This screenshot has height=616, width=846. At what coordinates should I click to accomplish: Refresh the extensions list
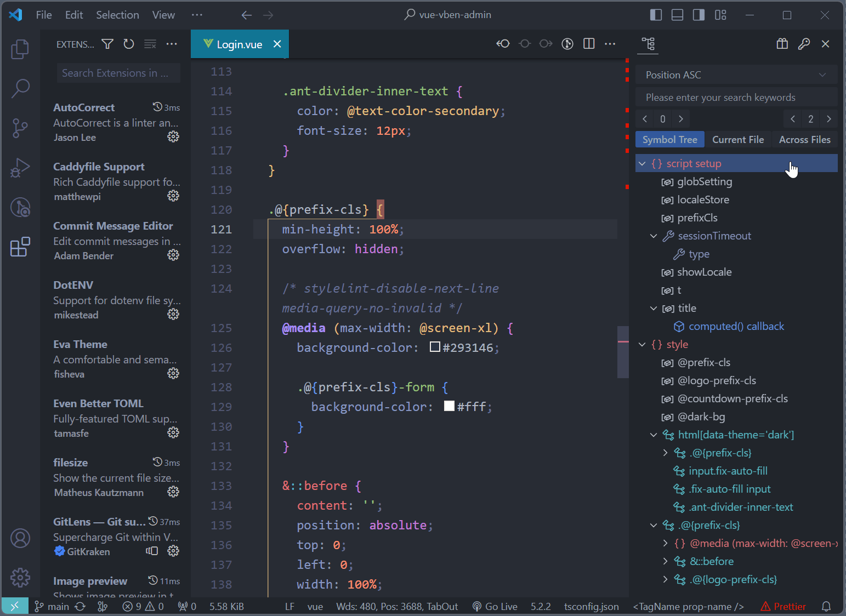coord(129,44)
